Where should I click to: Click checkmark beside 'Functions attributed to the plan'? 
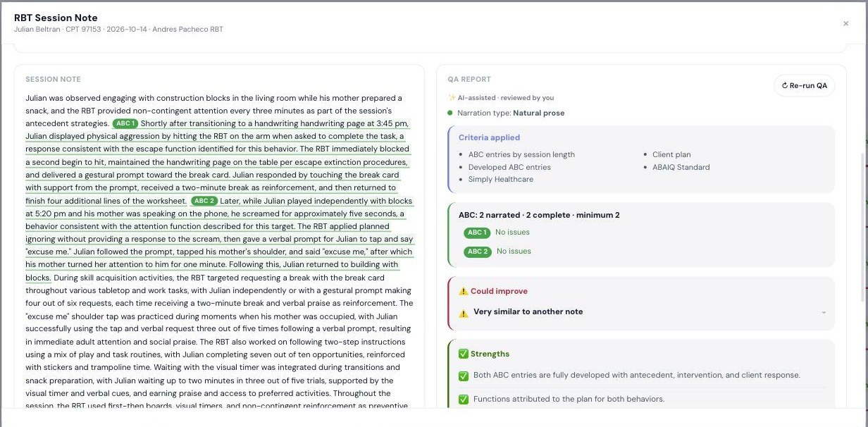(x=463, y=400)
